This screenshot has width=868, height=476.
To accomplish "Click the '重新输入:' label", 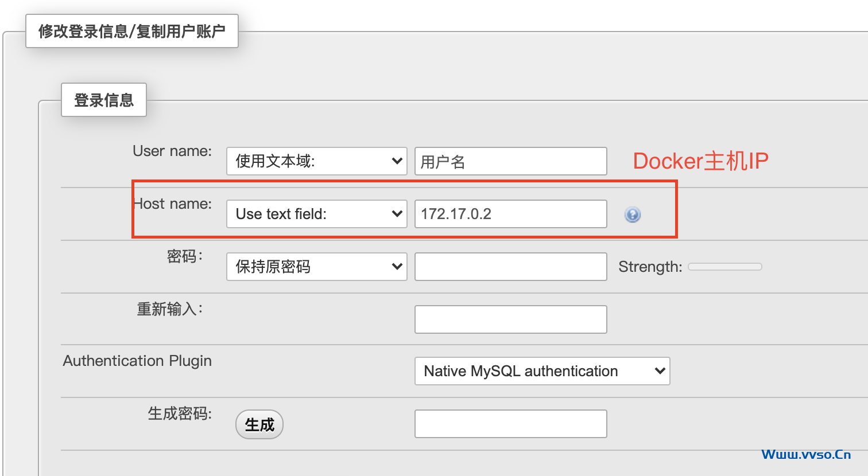I will (170, 309).
